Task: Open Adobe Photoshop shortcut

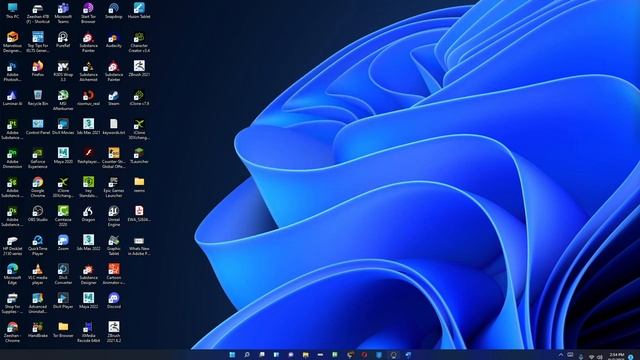Action: pos(12,71)
